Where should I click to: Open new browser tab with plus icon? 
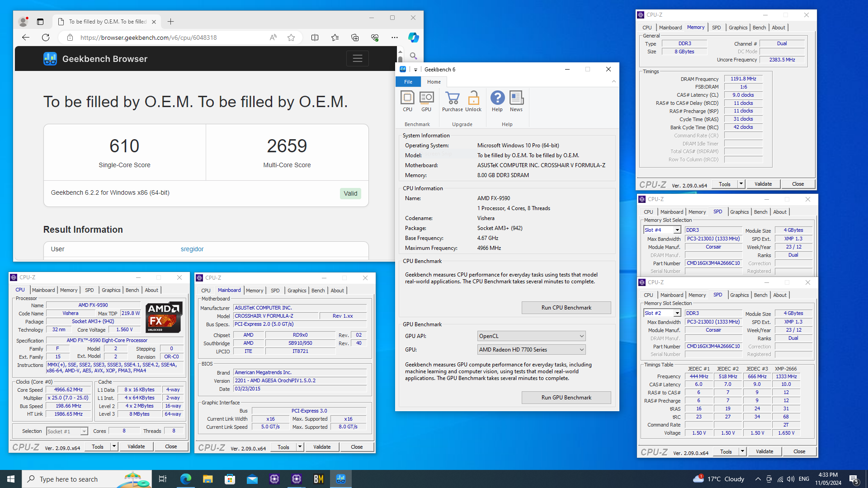click(170, 22)
